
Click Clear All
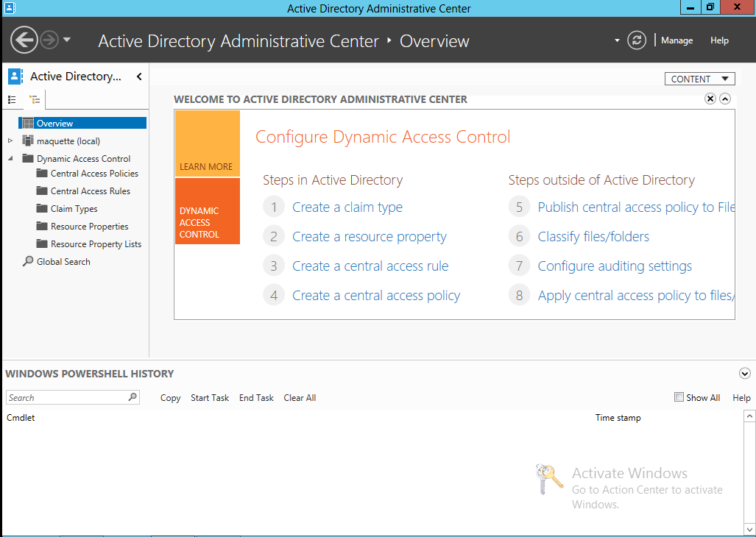(300, 398)
